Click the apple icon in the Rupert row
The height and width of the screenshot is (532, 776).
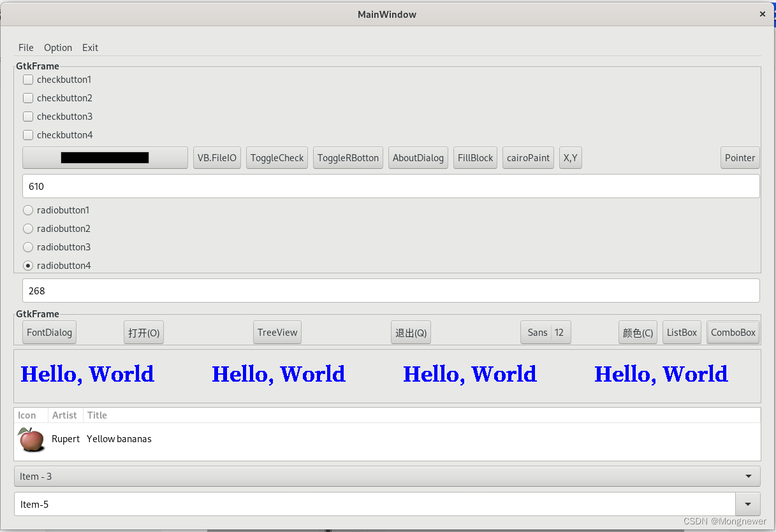coord(31,439)
